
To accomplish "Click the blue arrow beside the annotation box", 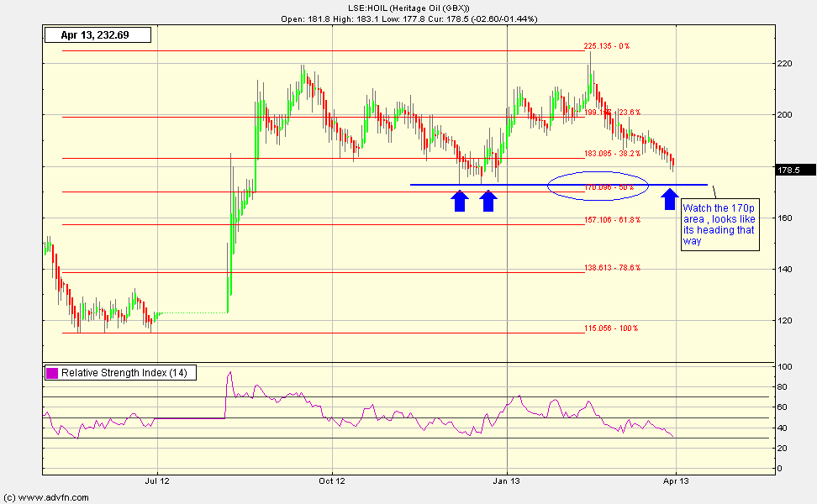I will pos(669,199).
